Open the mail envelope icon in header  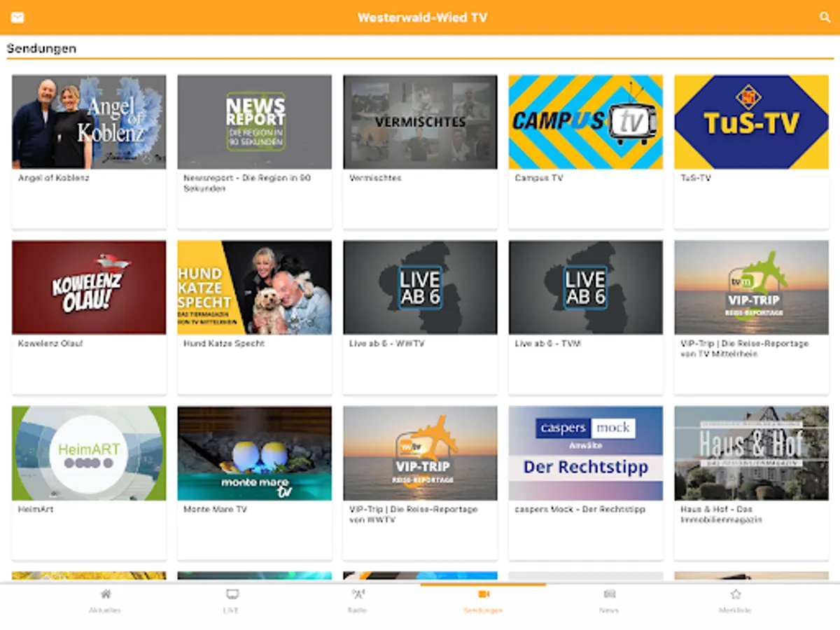point(17,17)
